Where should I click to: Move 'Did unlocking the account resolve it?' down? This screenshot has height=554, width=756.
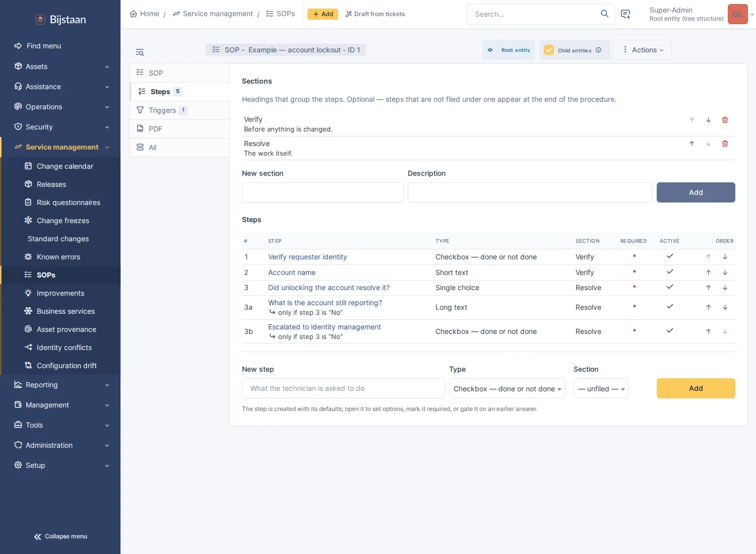[x=725, y=288]
